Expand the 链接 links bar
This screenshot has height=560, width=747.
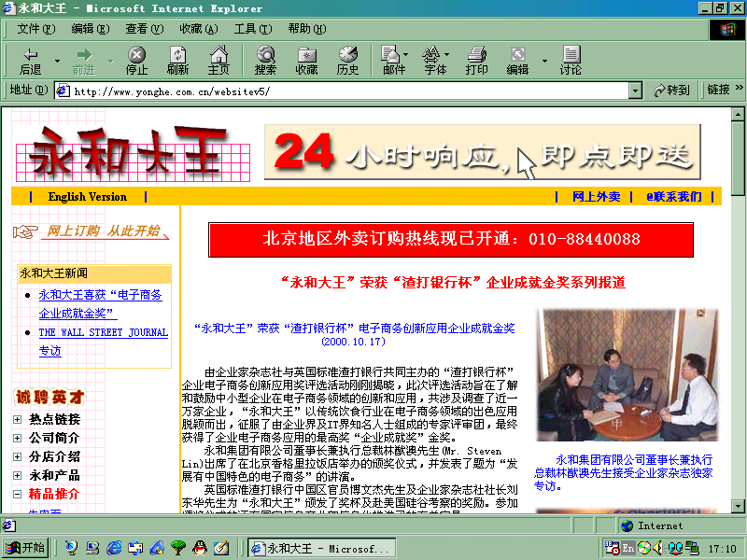coord(725,90)
